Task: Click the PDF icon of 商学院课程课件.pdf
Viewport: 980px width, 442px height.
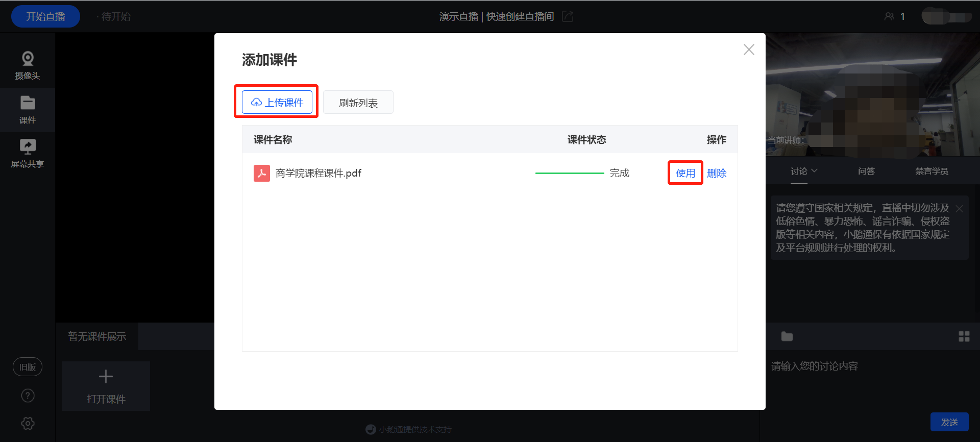Action: tap(262, 173)
